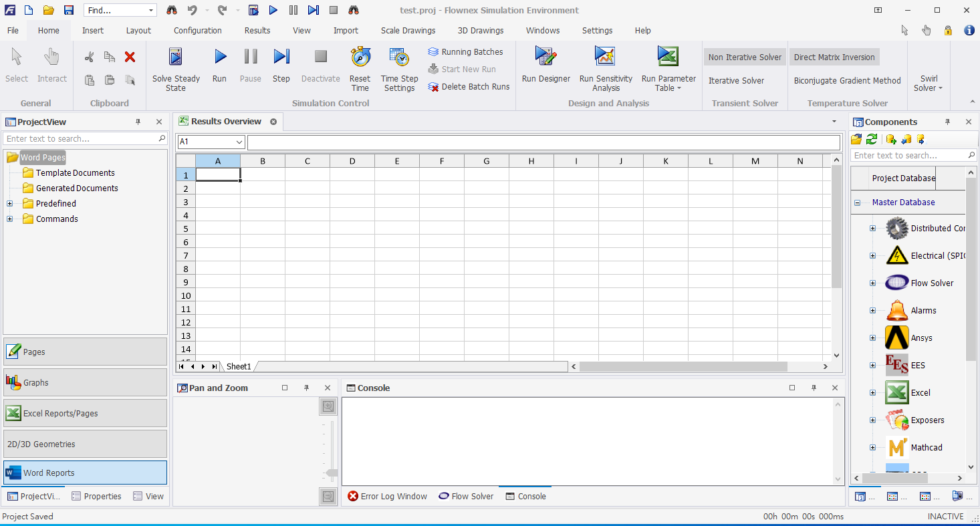Open the Find dropdown in title bar
Viewport: 980px width, 526px height.
click(x=150, y=11)
